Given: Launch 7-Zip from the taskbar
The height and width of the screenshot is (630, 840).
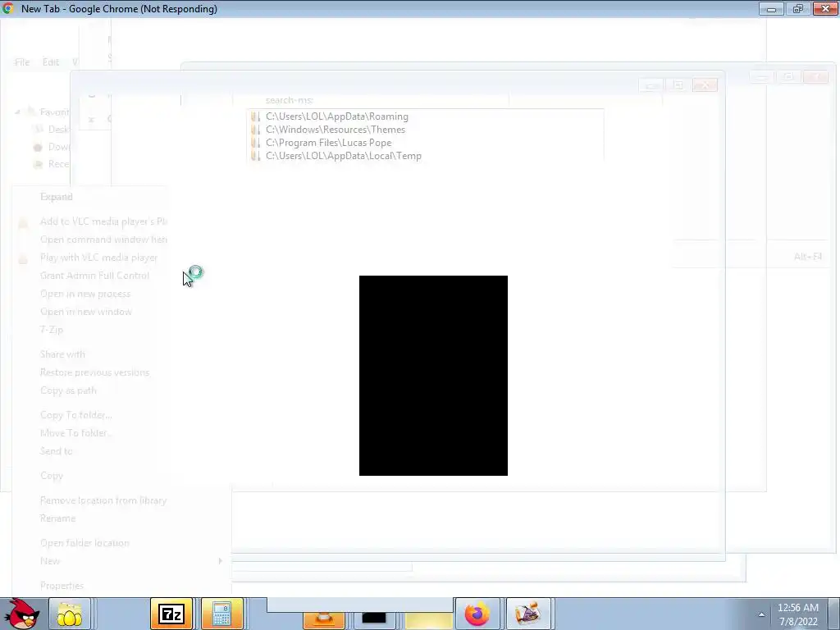Looking at the screenshot, I should point(171,614).
